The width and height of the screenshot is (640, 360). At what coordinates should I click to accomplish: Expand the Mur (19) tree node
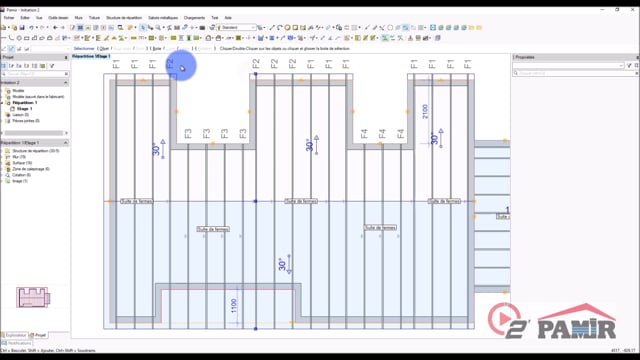point(2,157)
